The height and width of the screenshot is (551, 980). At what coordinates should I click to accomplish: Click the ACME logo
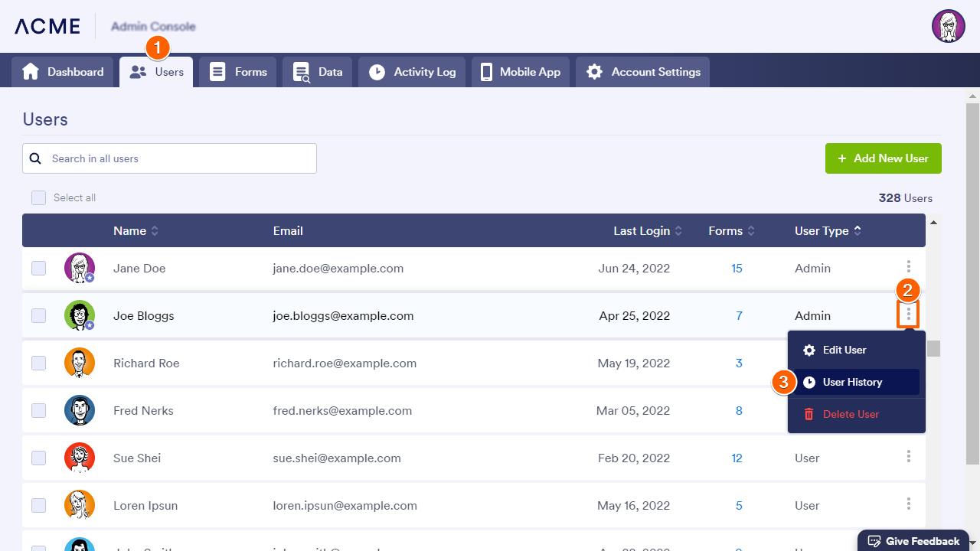tap(47, 26)
